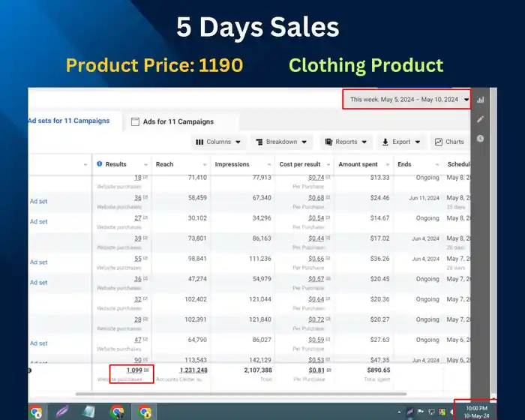Open the Breakdown dropdown
The width and height of the screenshot is (525, 420).
[x=281, y=142]
